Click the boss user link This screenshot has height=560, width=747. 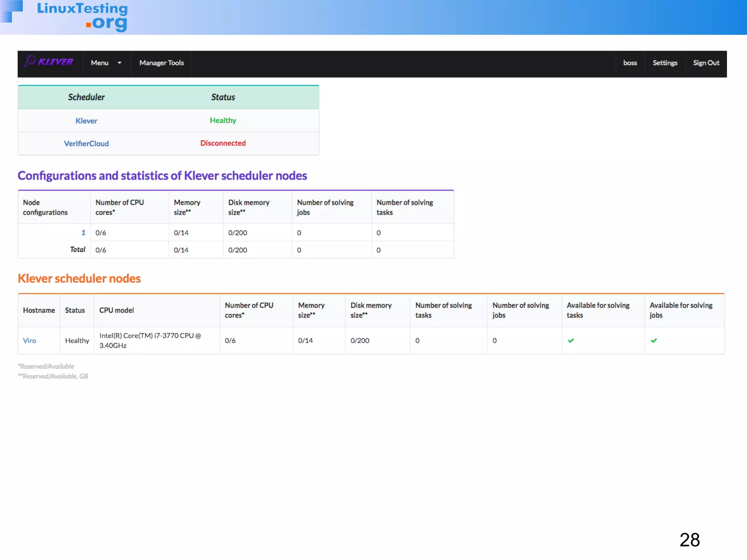[x=630, y=63]
